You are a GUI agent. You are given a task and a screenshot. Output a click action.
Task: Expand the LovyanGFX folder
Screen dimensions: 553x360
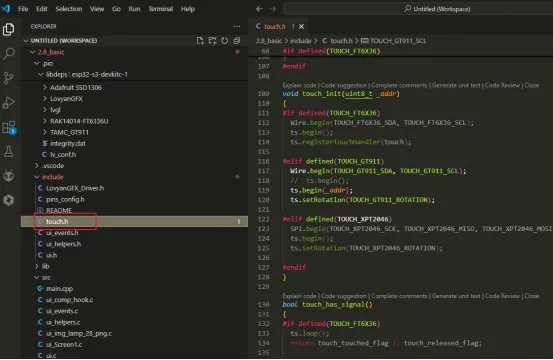click(x=66, y=99)
